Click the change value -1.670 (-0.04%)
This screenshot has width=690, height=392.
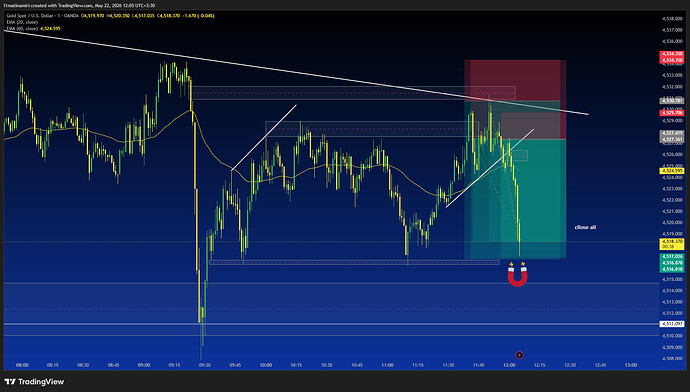coord(198,16)
